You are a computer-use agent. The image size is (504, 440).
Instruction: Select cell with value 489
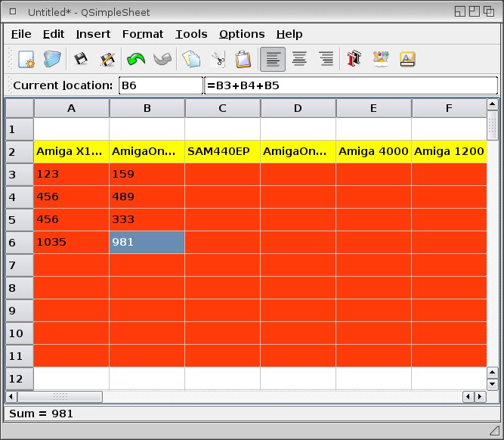click(147, 197)
